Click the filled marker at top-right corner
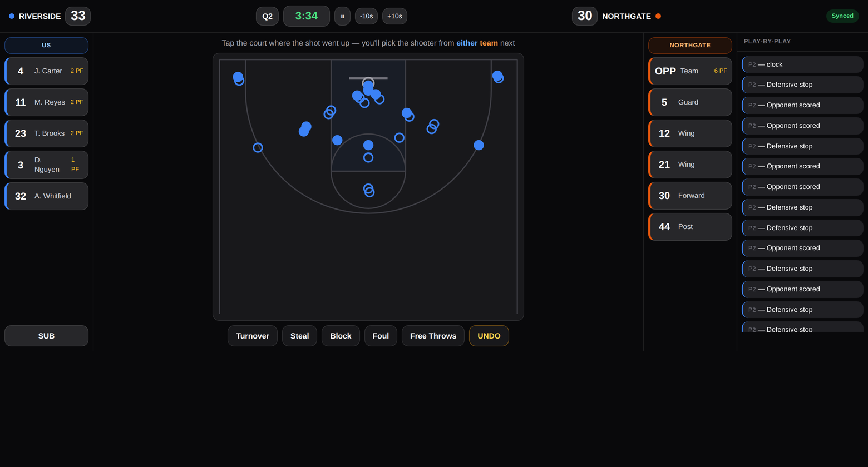Screen dimensions: 868x467 pyautogui.click(x=497, y=76)
